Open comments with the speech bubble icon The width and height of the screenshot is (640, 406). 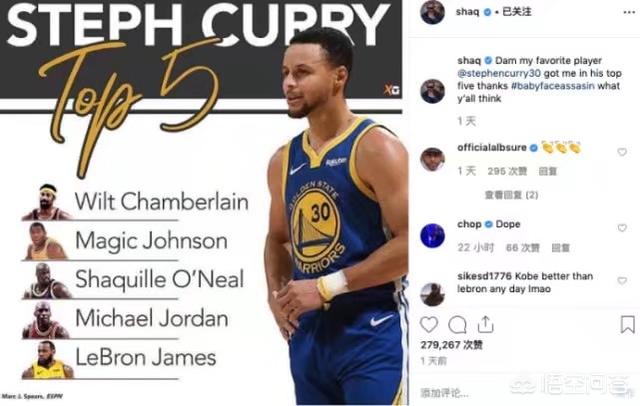457,325
